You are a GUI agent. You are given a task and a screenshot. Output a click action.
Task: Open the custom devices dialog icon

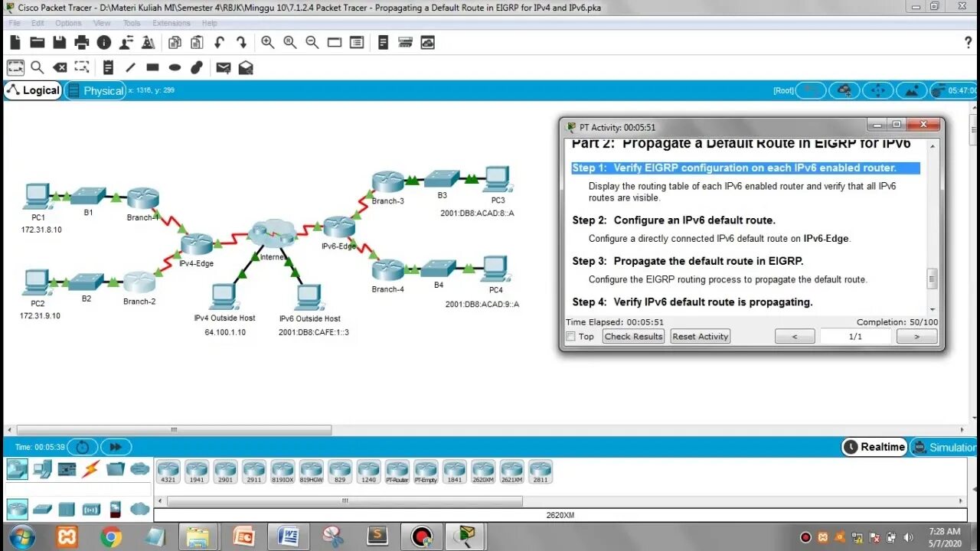[357, 42]
